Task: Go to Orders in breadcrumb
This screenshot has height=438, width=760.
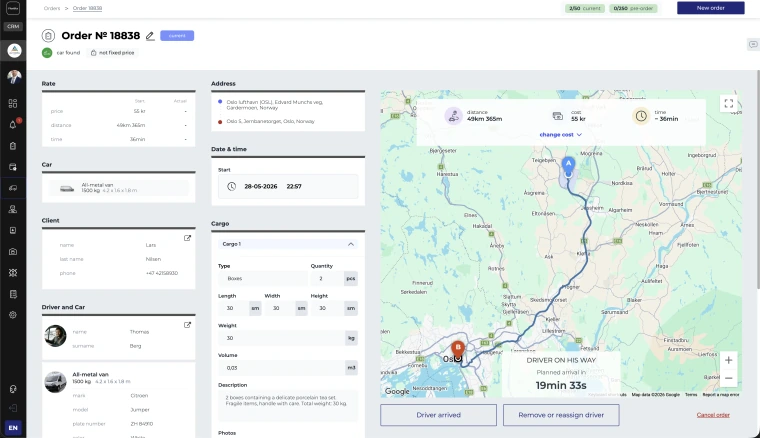Action: (52, 8)
